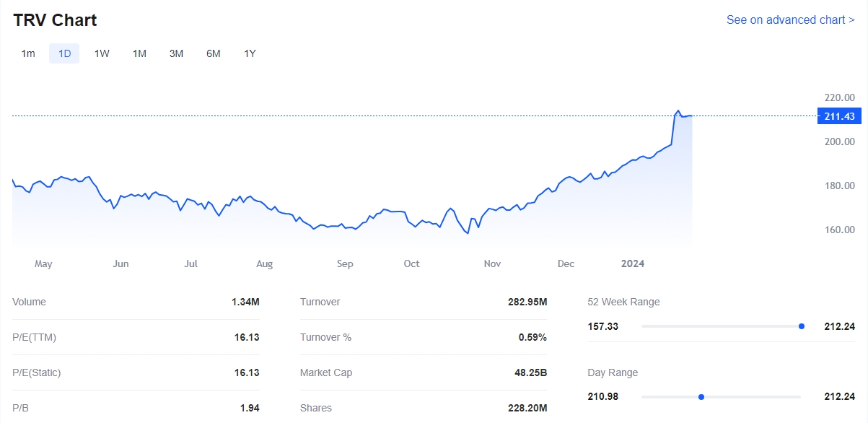Select the 1m timeframe tab
The height and width of the screenshot is (423, 868).
pos(28,53)
